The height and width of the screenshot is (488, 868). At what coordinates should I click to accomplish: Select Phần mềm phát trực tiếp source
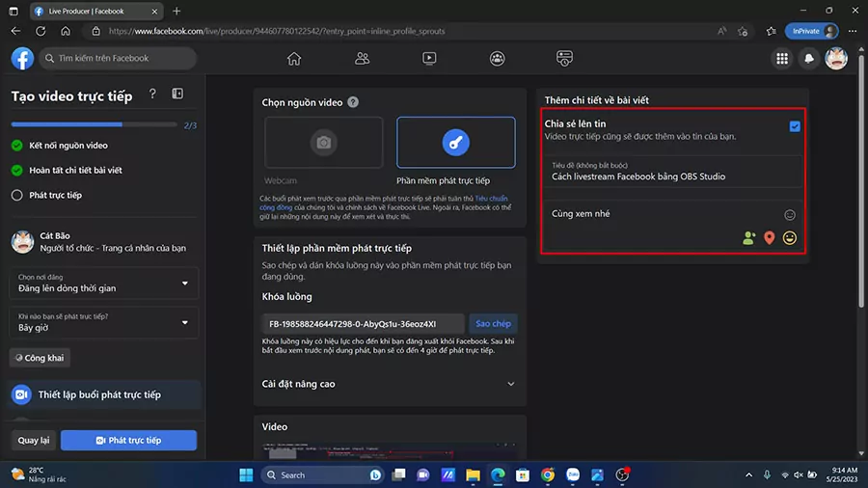pyautogui.click(x=456, y=143)
